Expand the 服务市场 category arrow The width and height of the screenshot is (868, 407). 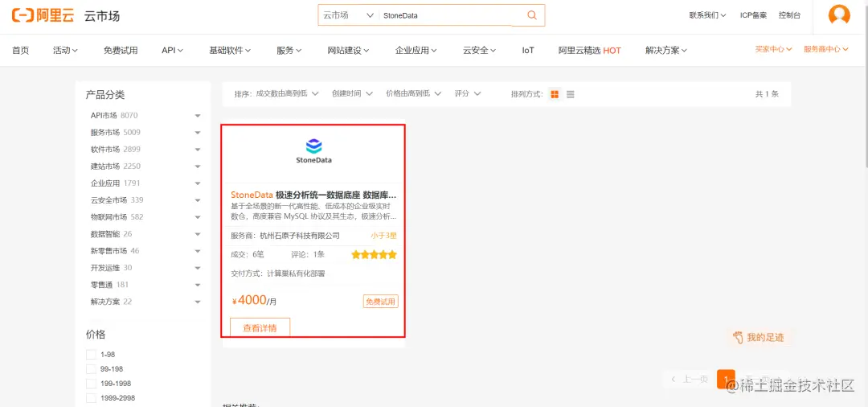pyautogui.click(x=198, y=133)
